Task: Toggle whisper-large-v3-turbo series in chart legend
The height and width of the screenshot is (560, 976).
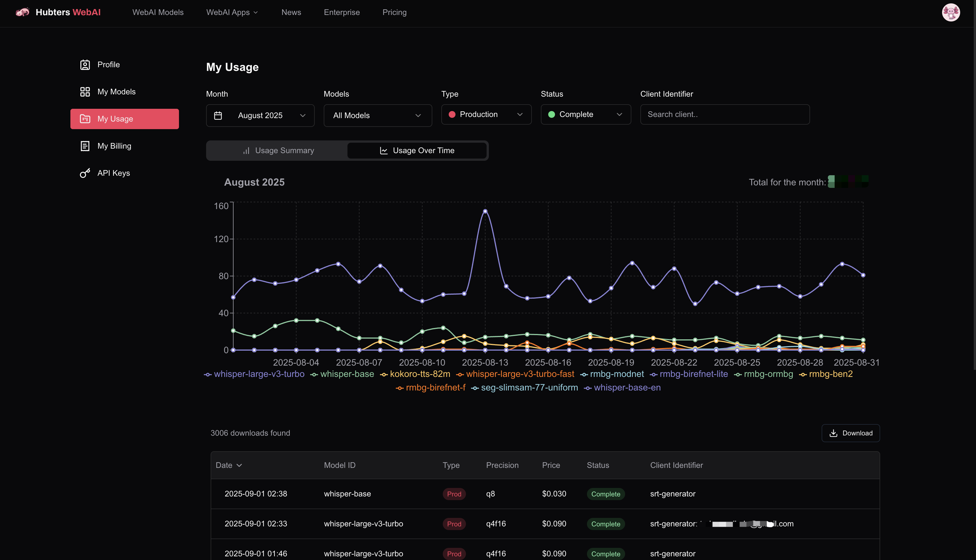Action: coord(254,374)
